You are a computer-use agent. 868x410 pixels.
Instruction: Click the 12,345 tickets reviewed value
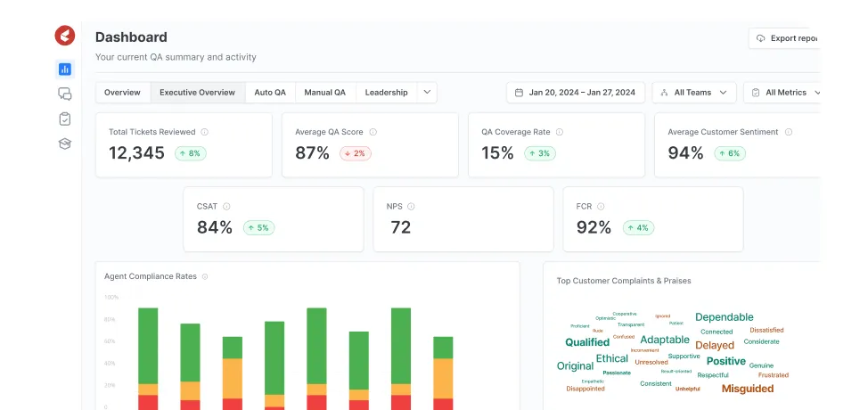136,153
